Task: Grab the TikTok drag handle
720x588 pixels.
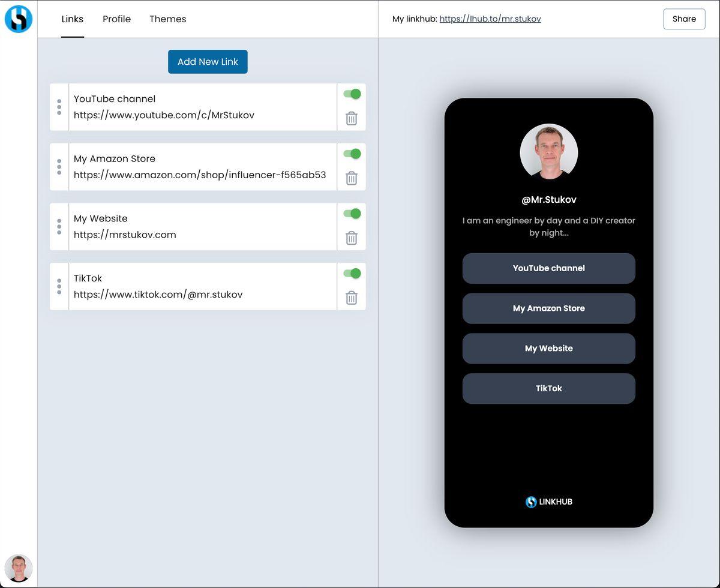Action: 59,286
